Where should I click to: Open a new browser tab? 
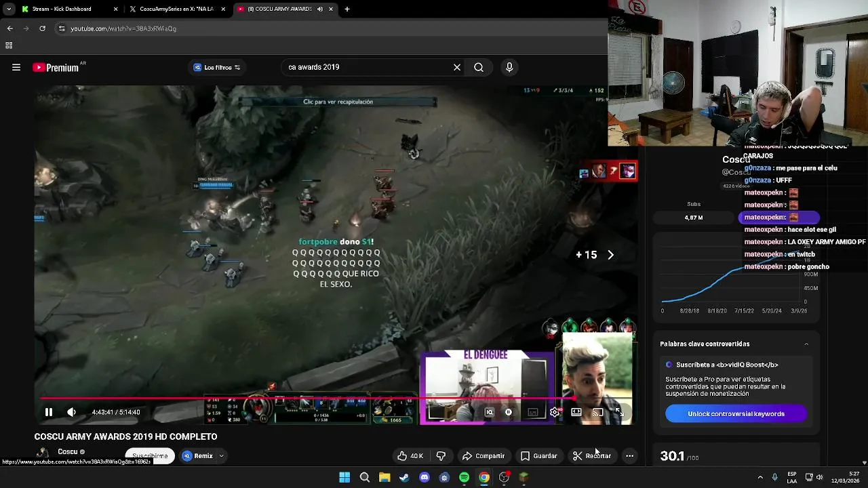click(x=347, y=9)
